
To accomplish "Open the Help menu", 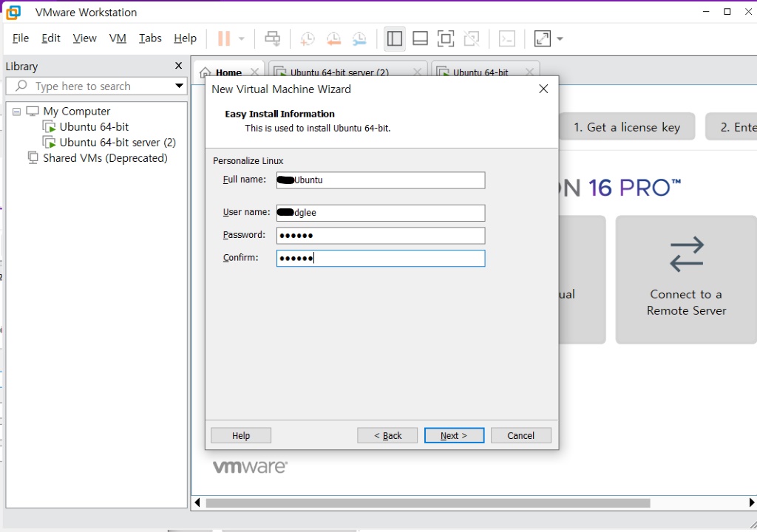I will pyautogui.click(x=185, y=38).
